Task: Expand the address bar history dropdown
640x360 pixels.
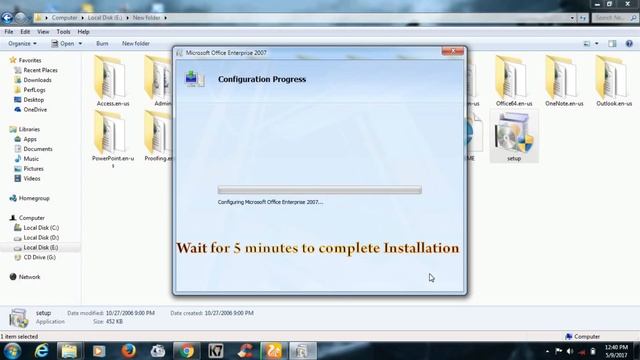Action: pos(572,18)
